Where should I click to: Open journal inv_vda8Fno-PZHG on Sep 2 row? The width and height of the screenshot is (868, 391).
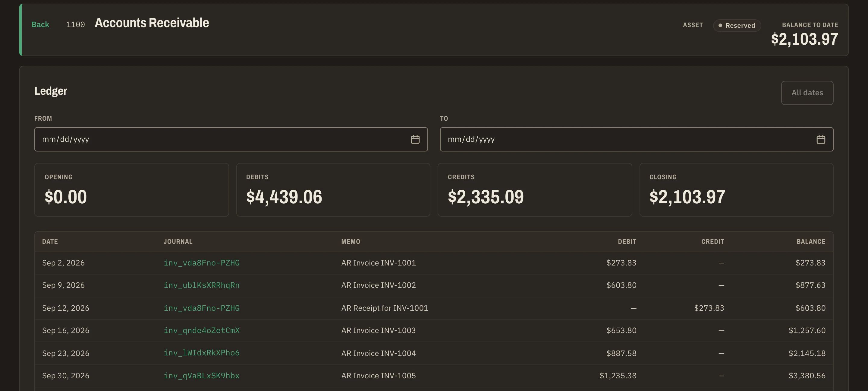click(x=202, y=263)
